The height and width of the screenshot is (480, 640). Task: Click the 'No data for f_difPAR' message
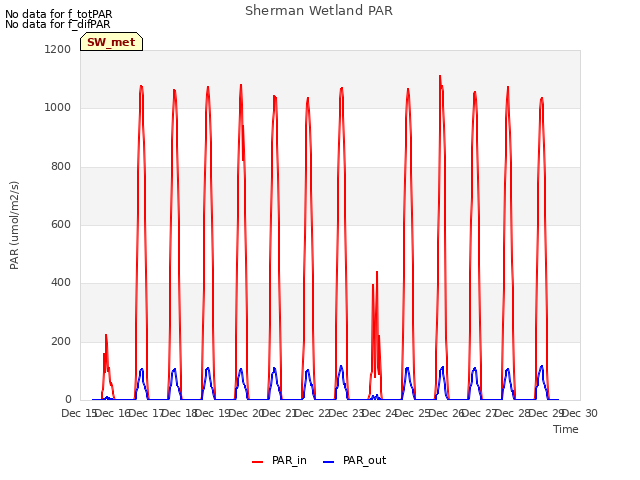pyautogui.click(x=58, y=24)
